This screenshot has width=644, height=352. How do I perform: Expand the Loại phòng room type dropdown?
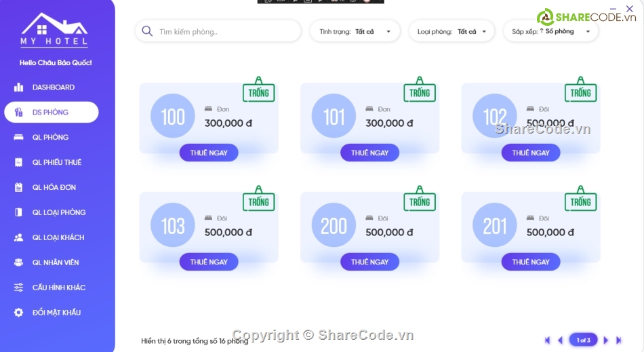click(x=452, y=31)
